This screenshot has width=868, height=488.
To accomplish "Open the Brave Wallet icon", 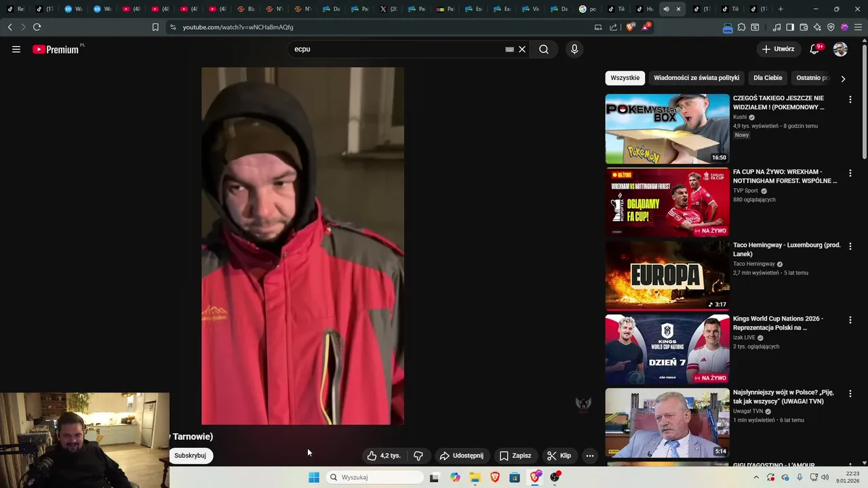I will [804, 27].
